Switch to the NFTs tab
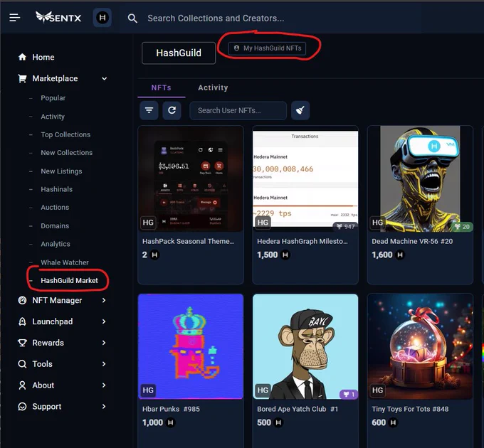 [161, 88]
